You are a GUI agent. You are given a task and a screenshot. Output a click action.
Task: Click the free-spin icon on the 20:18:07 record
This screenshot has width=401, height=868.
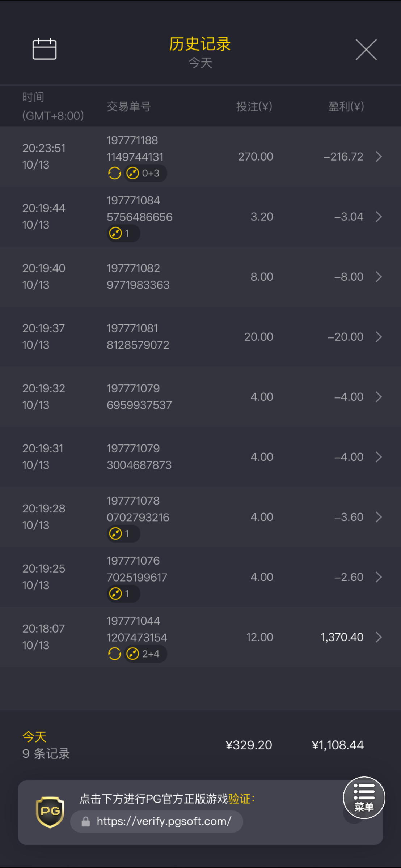[x=115, y=654]
